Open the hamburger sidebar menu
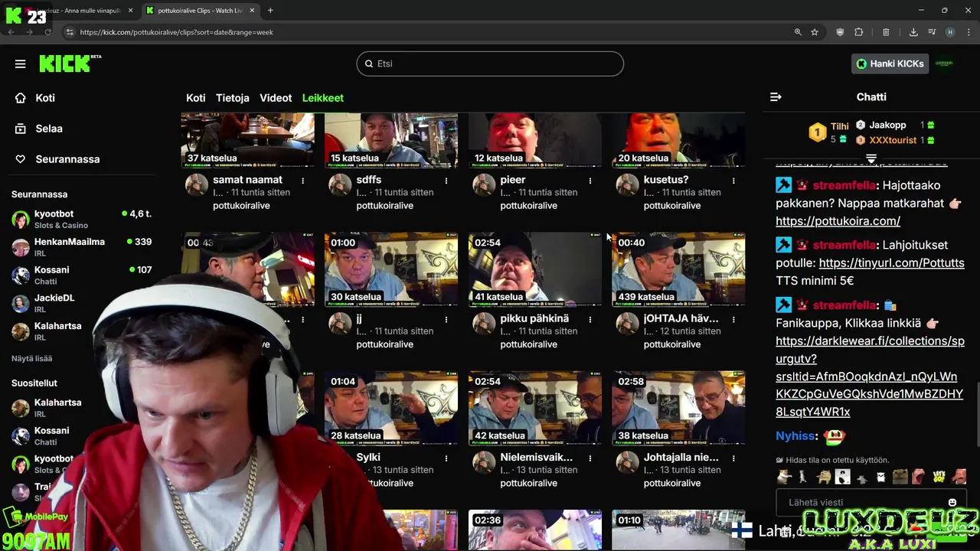 pyautogui.click(x=21, y=64)
